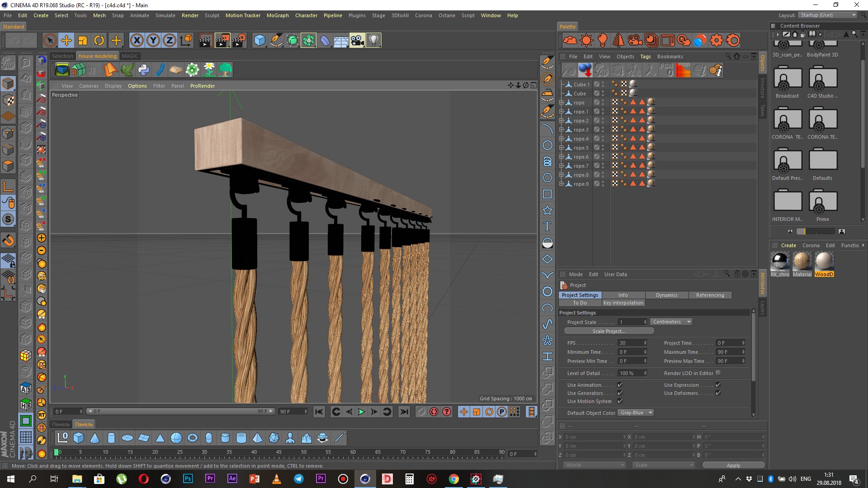Select the Scale tool in top toolbar
This screenshot has height=488, width=868.
(x=82, y=41)
